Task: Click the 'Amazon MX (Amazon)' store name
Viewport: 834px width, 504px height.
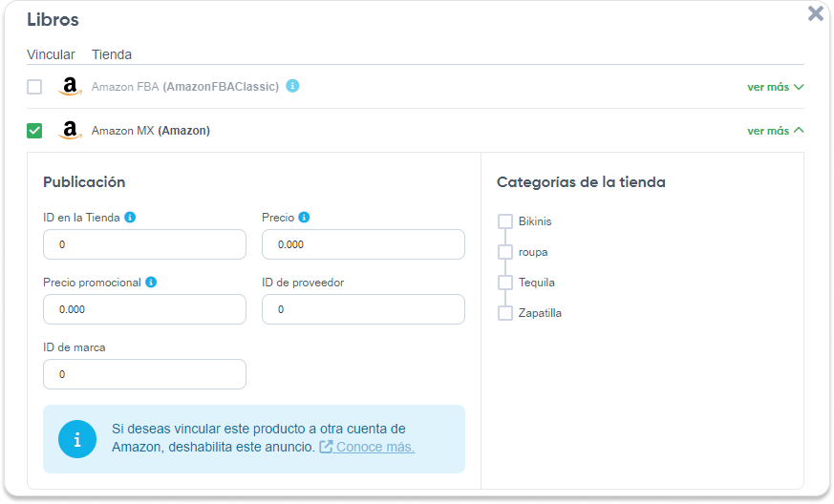Action: (x=151, y=130)
